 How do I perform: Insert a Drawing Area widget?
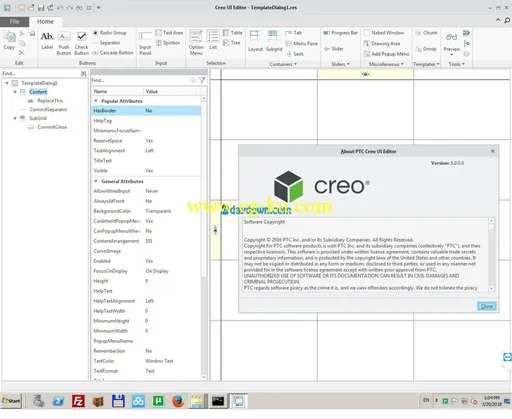click(382, 43)
